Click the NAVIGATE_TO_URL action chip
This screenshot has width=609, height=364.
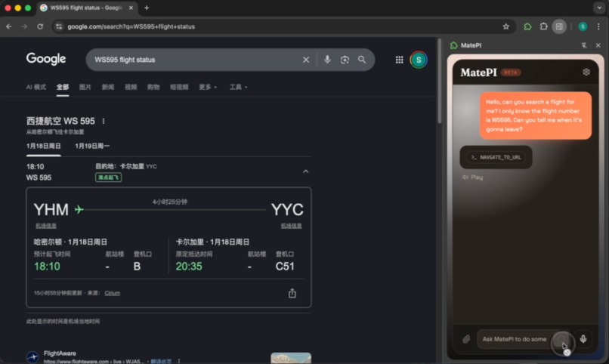click(x=496, y=157)
